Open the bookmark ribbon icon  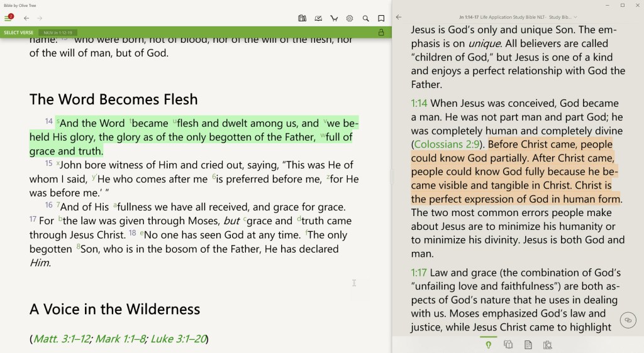tap(381, 18)
